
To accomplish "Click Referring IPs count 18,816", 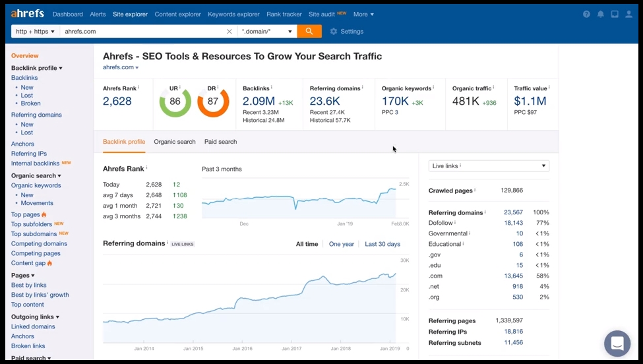I will [x=514, y=332].
